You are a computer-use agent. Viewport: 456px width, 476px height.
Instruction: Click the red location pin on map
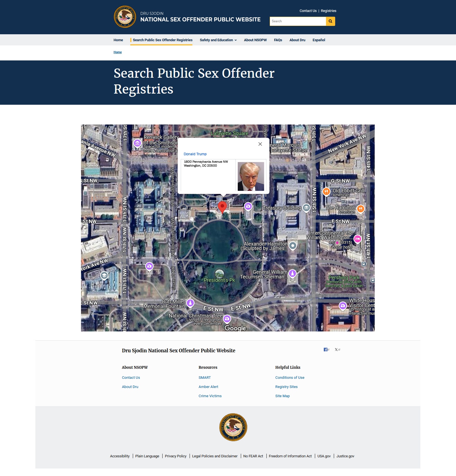pyautogui.click(x=222, y=207)
